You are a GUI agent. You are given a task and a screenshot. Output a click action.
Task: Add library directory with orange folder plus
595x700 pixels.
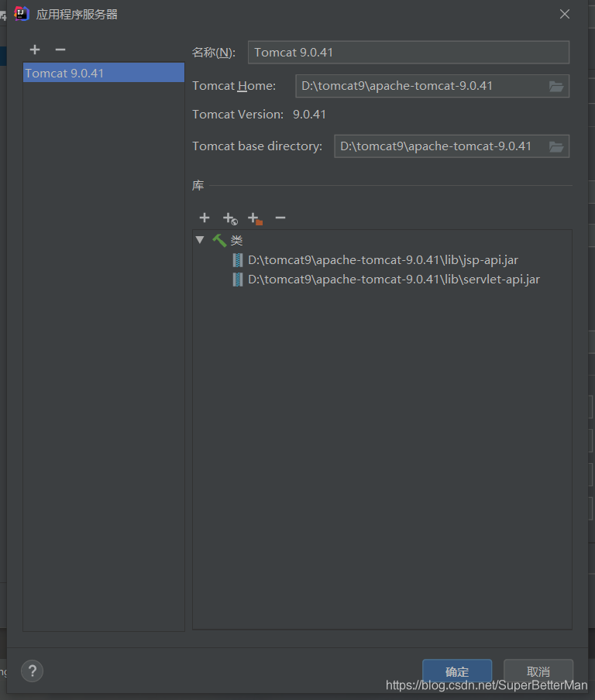255,218
